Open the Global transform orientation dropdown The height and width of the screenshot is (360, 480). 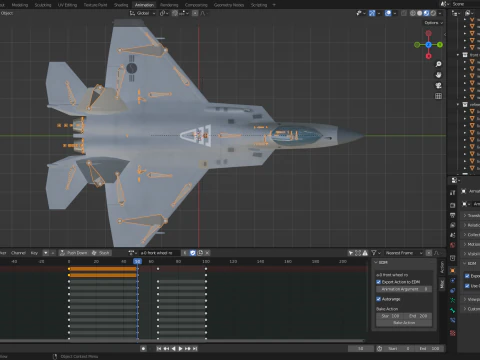[143, 13]
